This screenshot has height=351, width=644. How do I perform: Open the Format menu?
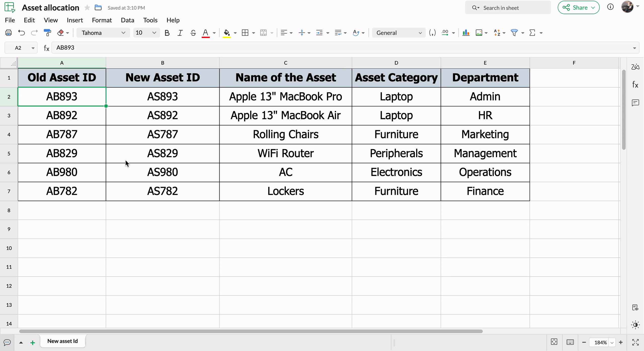point(101,20)
